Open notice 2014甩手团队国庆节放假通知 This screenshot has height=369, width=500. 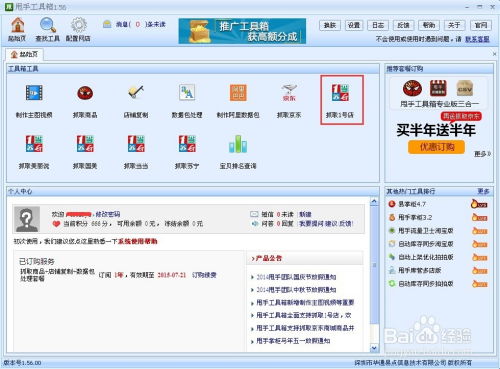296,277
